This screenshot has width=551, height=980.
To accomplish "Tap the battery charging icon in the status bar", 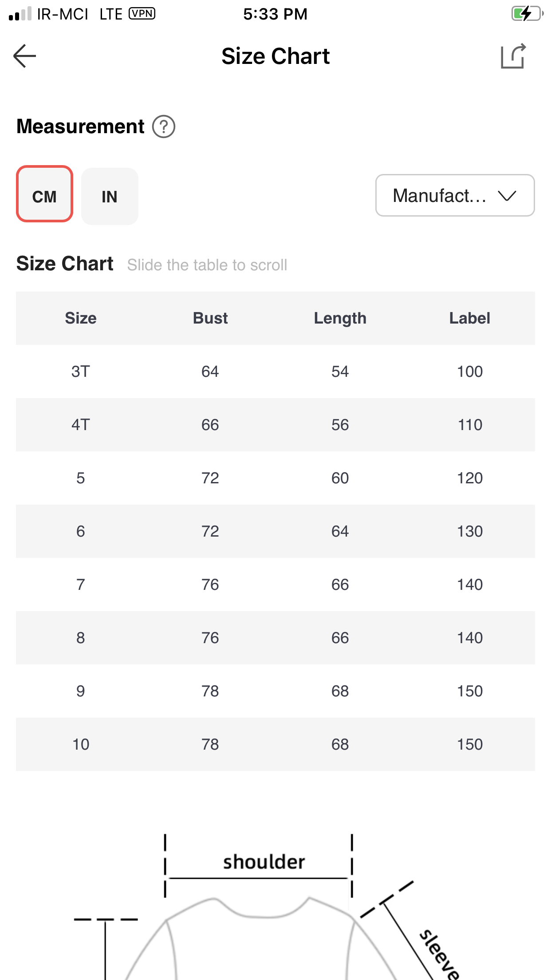I will click(527, 13).
